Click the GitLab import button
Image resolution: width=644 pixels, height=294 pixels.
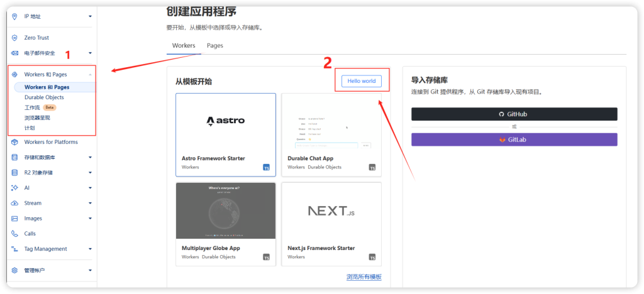click(514, 140)
